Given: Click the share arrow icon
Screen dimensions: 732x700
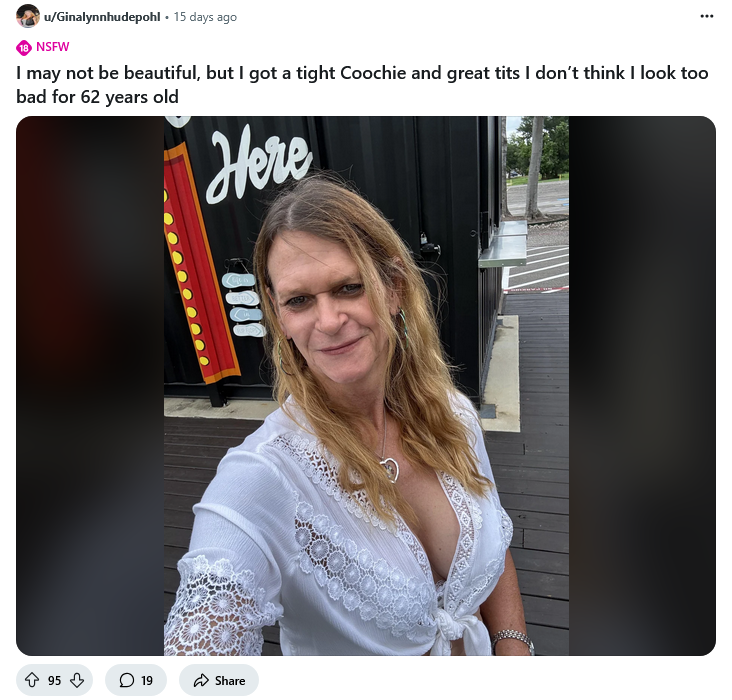Looking at the screenshot, I should coord(201,680).
